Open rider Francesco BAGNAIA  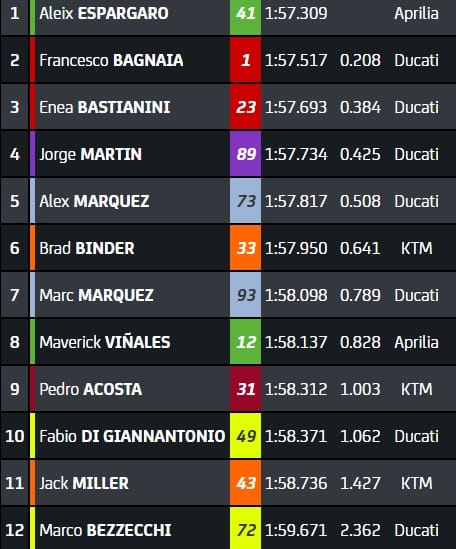pyautogui.click(x=111, y=60)
